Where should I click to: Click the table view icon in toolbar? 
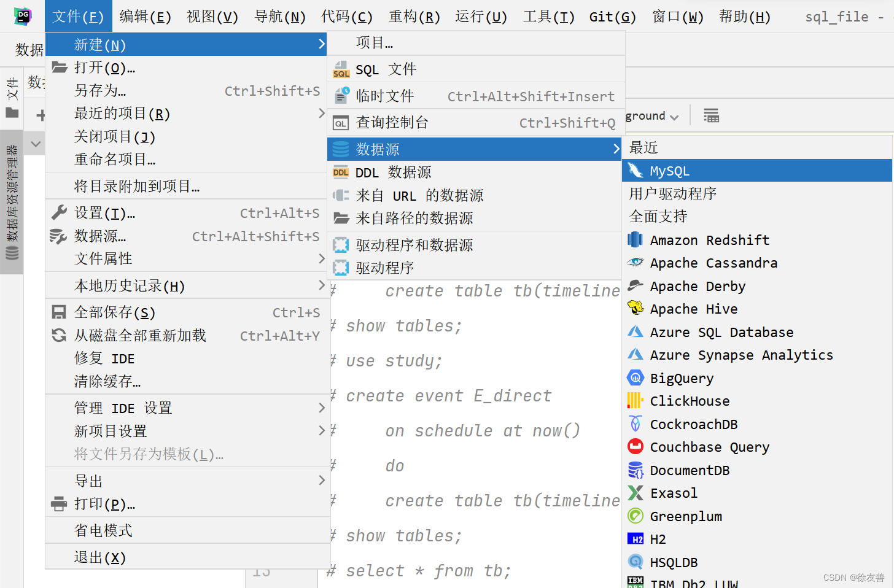point(711,115)
